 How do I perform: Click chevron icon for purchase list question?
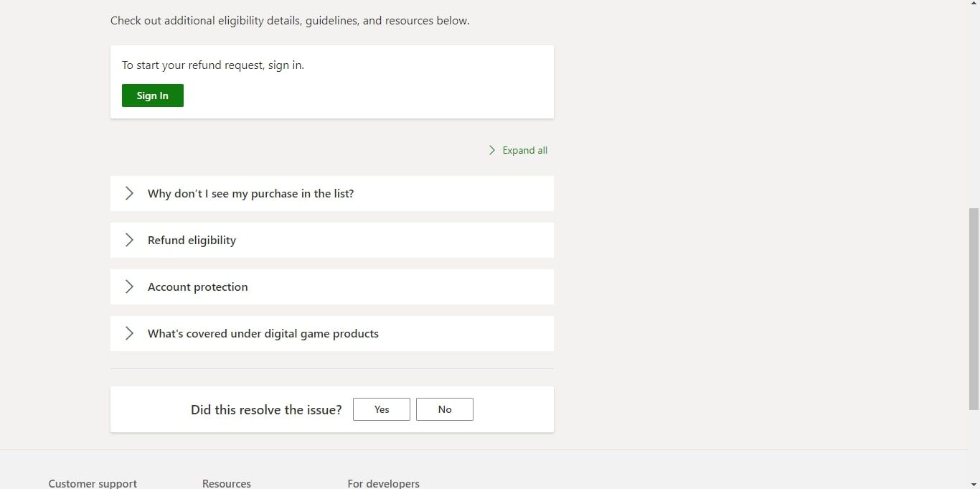(x=129, y=193)
